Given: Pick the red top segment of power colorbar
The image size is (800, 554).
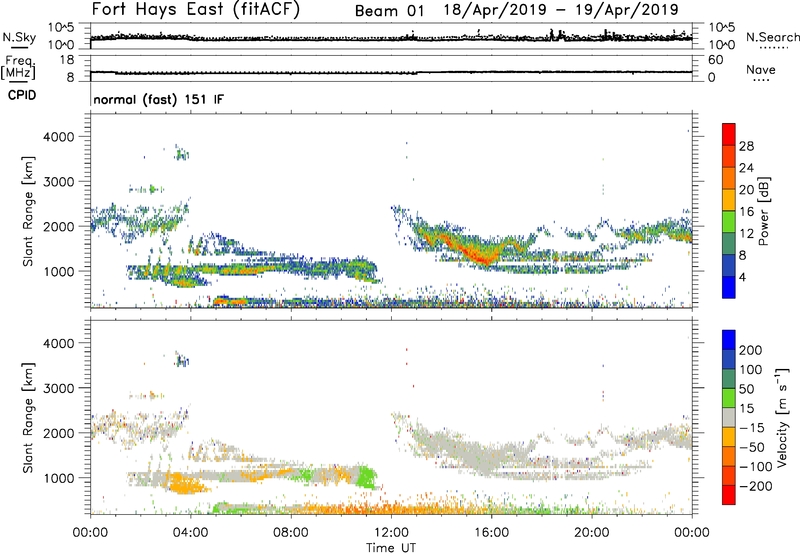Looking at the screenshot, I should (729, 134).
